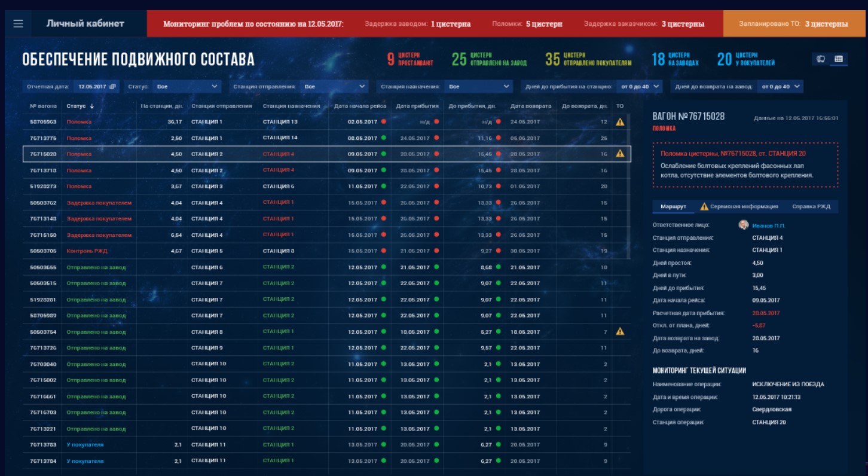Click the ТО warning triangle for wagon 76715028

pos(620,154)
